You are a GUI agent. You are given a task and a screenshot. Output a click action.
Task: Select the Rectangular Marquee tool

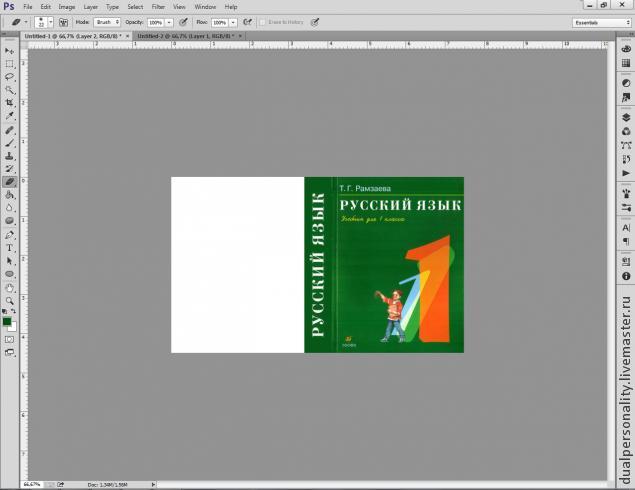(x=10, y=63)
